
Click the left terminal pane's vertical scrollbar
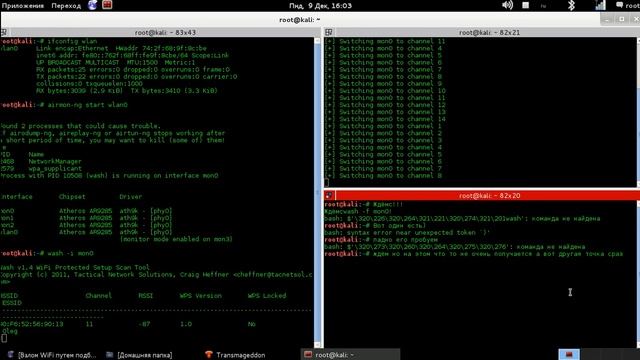[318, 192]
